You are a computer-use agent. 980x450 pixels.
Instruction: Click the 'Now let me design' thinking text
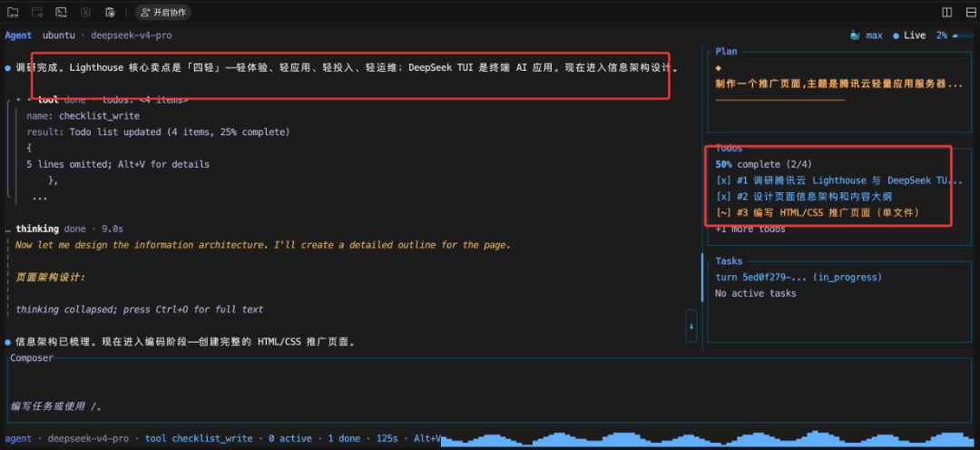[x=263, y=245]
